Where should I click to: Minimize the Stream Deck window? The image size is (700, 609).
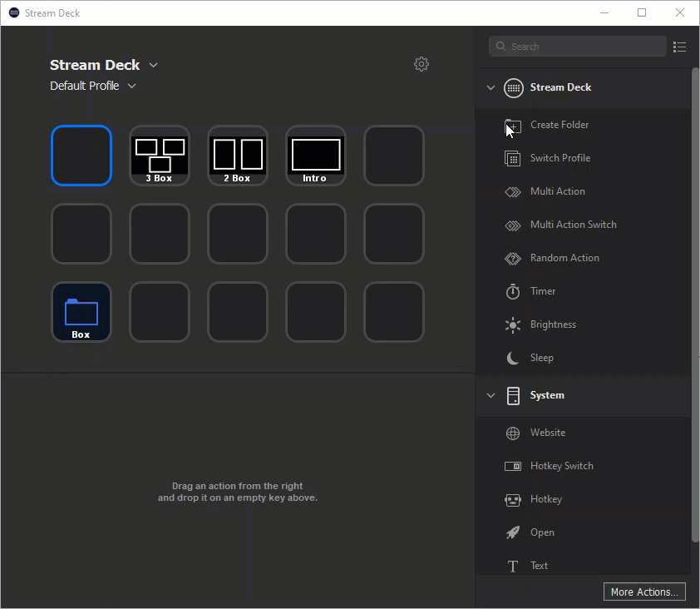coord(604,13)
